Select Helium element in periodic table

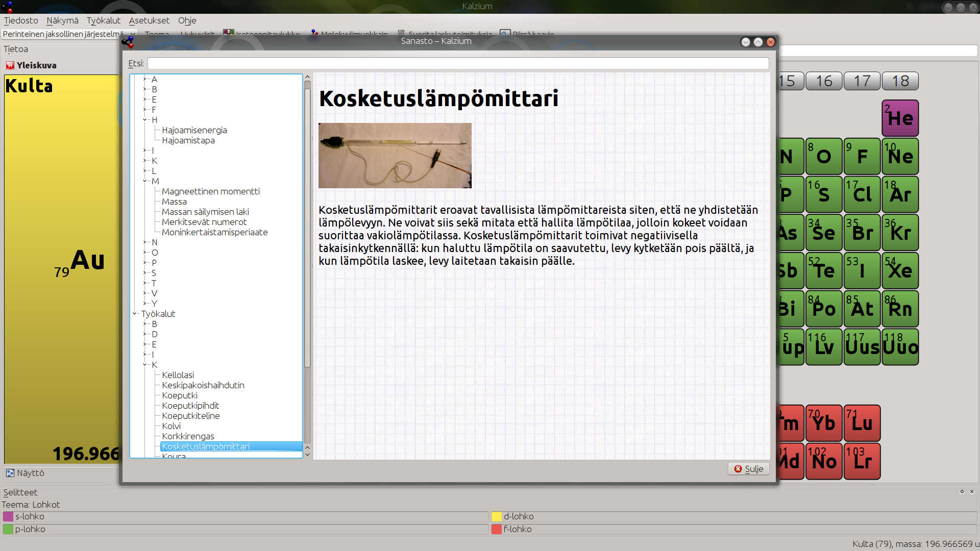click(x=900, y=118)
